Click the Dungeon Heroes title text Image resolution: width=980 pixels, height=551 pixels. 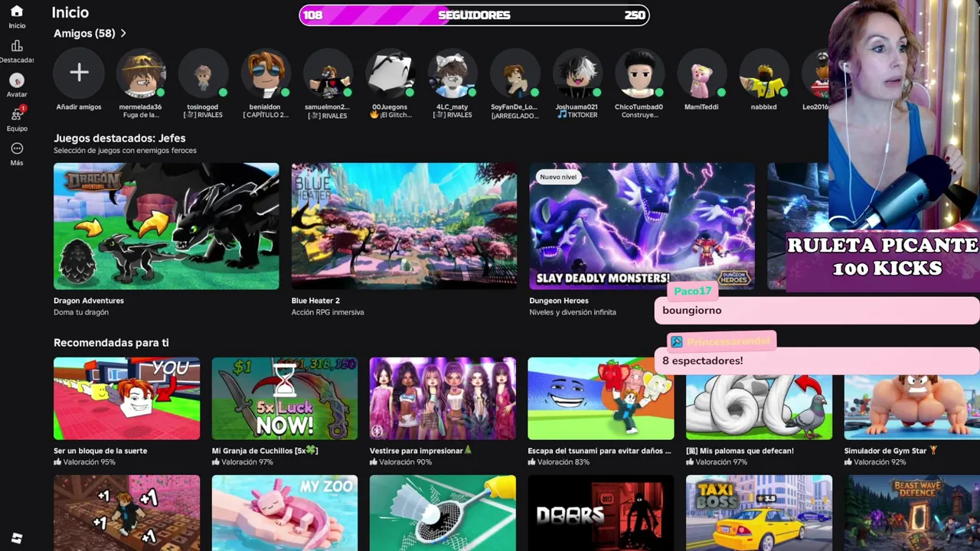coord(559,301)
